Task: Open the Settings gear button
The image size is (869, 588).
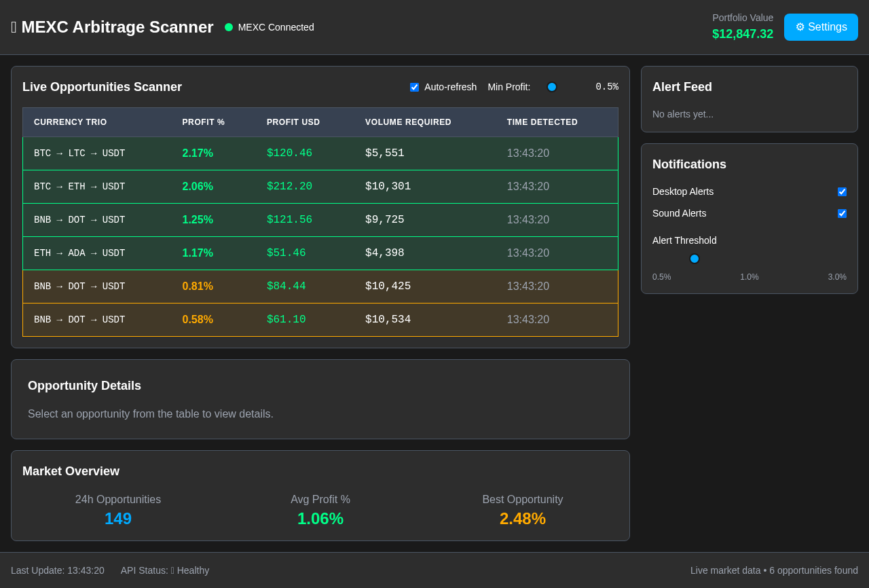Action: 821,27
